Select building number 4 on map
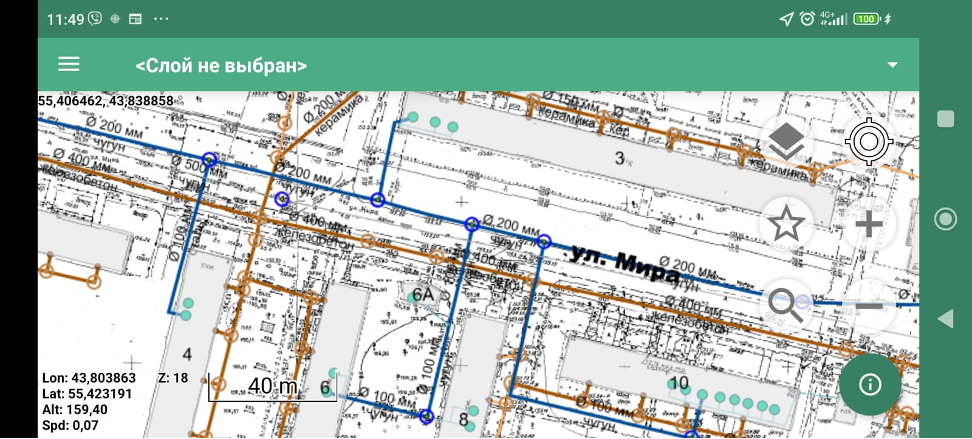The width and height of the screenshot is (972, 439). (x=187, y=354)
